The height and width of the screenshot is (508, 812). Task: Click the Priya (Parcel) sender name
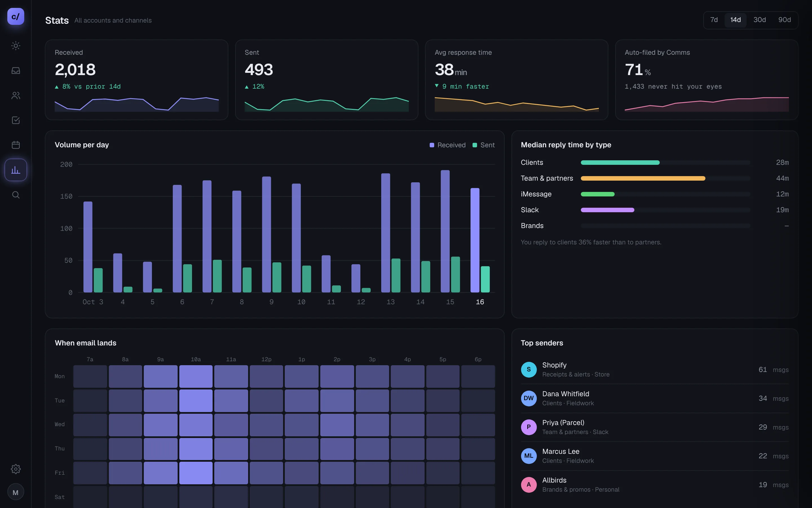pyautogui.click(x=563, y=423)
